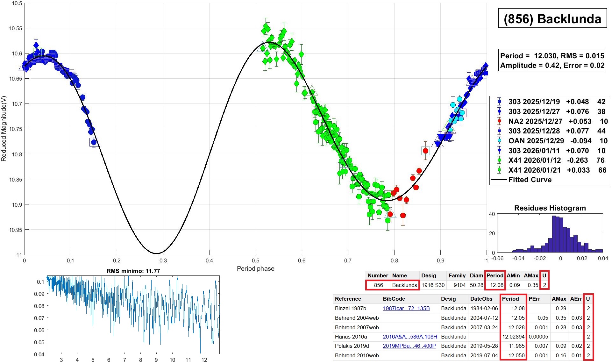Viewport: 612px width, 364px height.
Task: Click the 303 2026/01/11 triangle legend marker
Action: click(x=499, y=151)
